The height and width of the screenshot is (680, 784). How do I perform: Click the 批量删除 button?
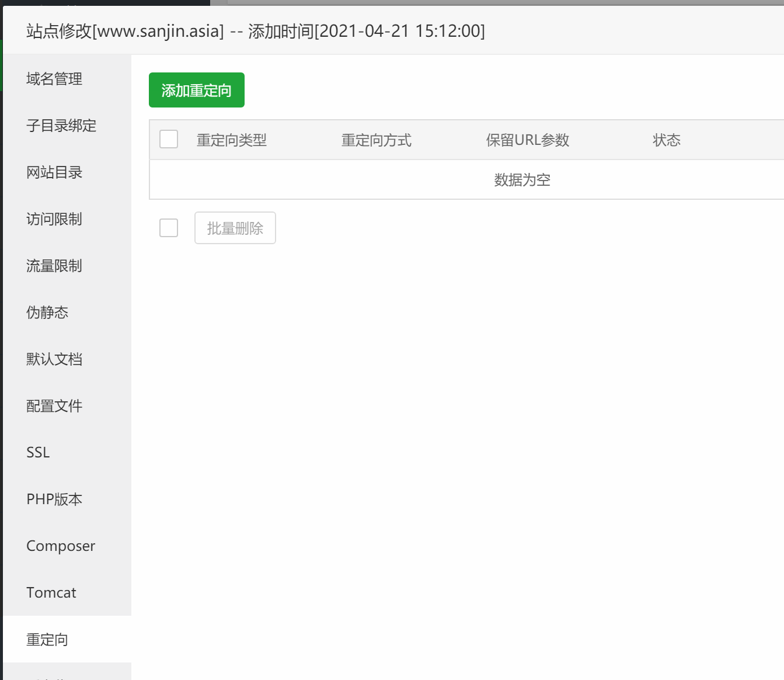[235, 228]
